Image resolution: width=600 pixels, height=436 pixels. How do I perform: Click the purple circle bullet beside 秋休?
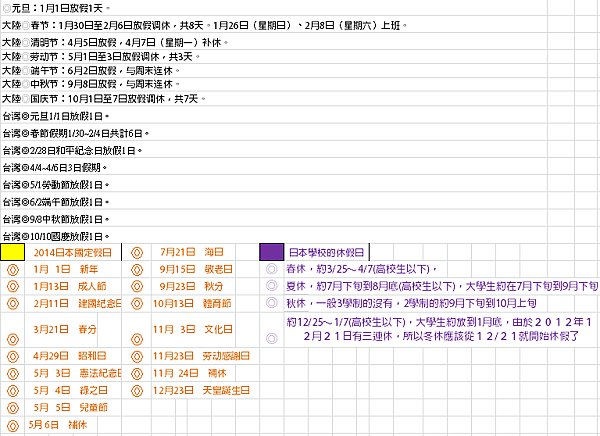click(272, 303)
